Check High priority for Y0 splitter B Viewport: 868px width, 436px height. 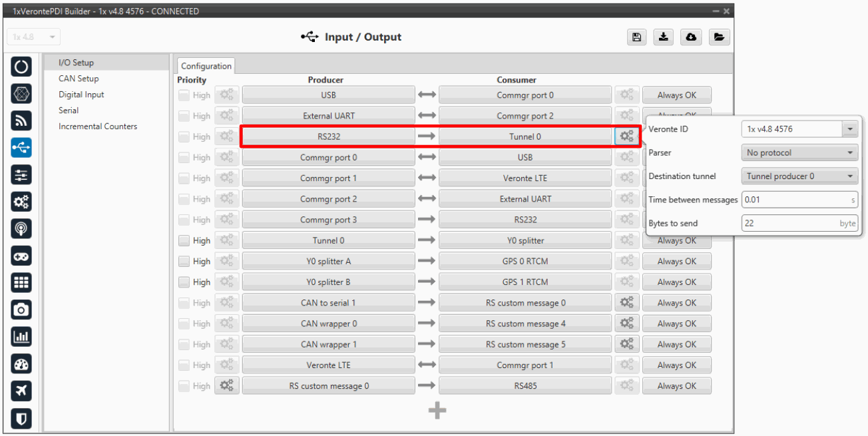[x=184, y=282]
